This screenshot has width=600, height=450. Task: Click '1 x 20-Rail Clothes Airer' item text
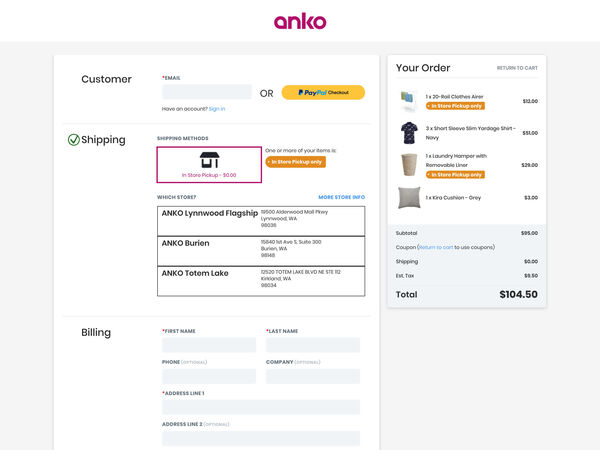(x=455, y=97)
